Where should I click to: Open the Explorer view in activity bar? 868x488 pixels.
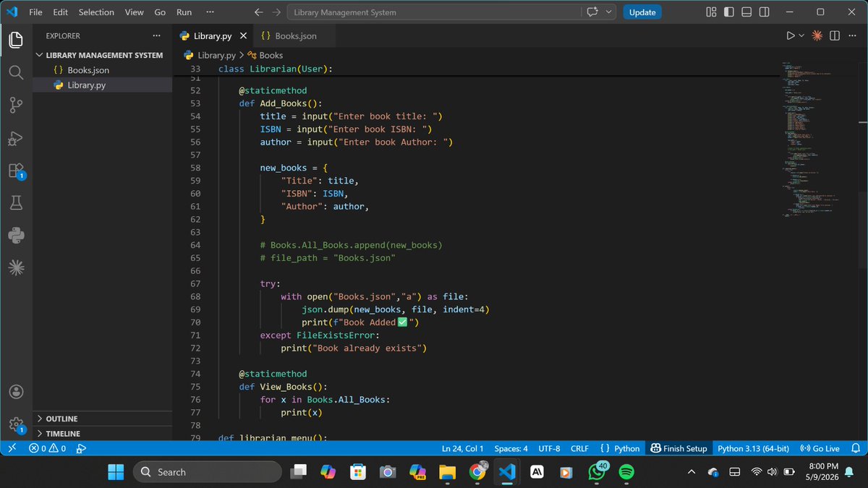(16, 40)
